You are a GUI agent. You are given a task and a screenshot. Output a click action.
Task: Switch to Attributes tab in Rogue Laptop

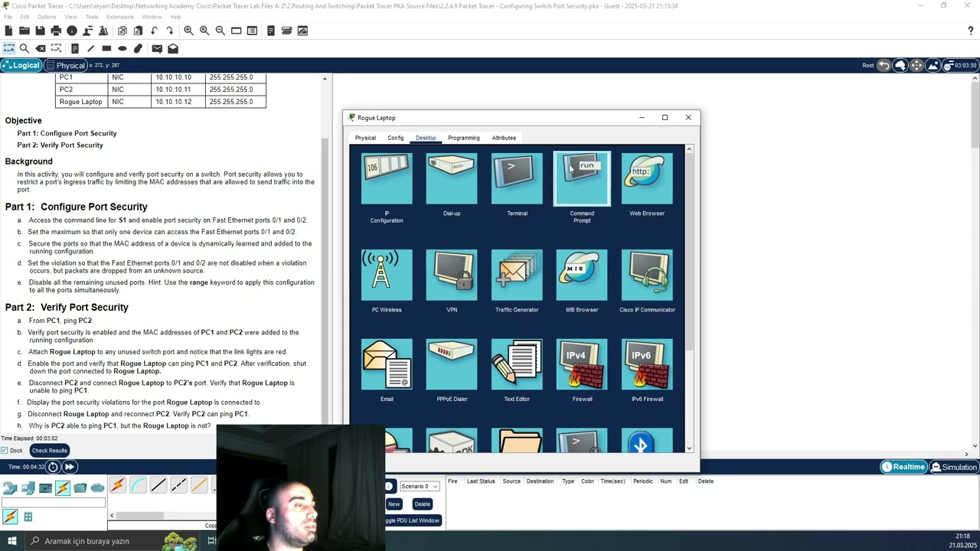[x=504, y=138]
